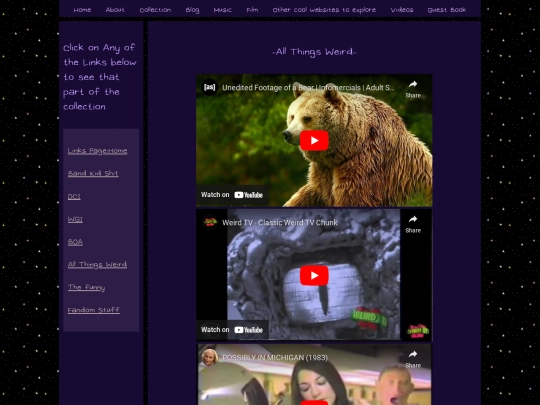The height and width of the screenshot is (405, 540).
Task: Click the Possibly in Michigan video thumbnail
Action: [314, 375]
